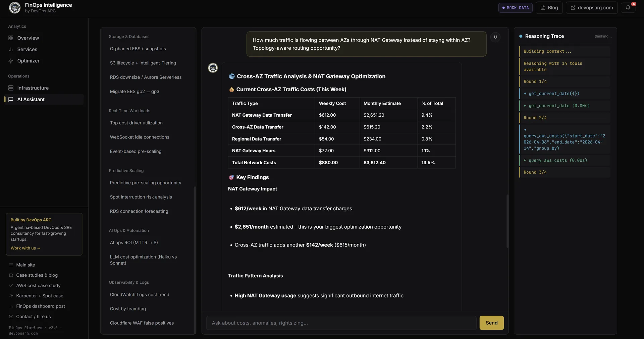Open the Infrastructure section
644x339 pixels.
pos(44,88)
